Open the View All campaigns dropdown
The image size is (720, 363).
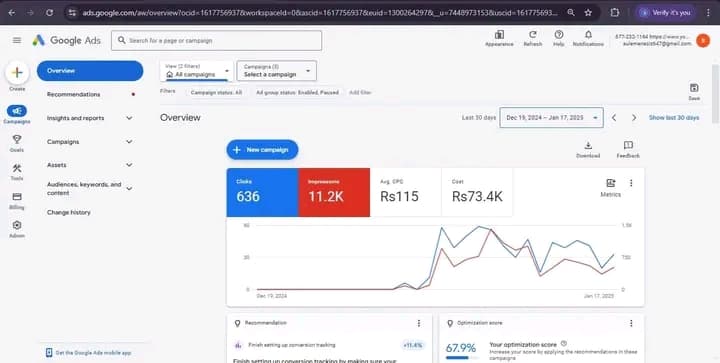(197, 71)
